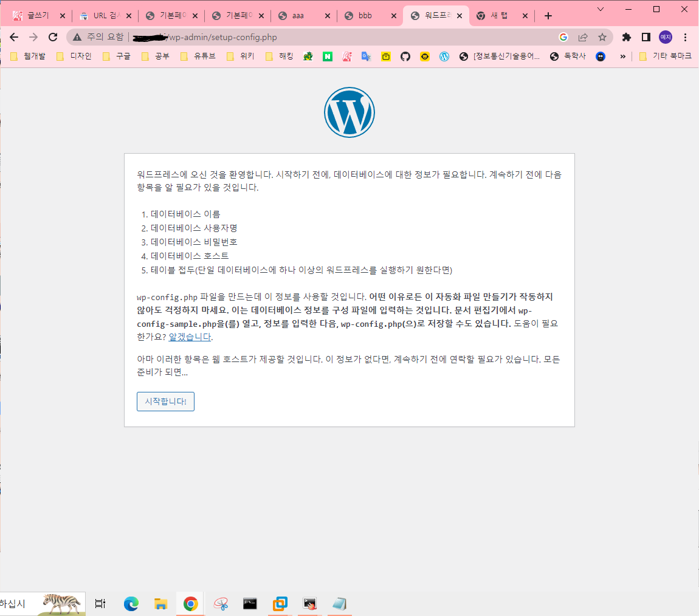Image resolution: width=699 pixels, height=616 pixels.
Task: Click the URL address bar field
Action: pyautogui.click(x=339, y=37)
